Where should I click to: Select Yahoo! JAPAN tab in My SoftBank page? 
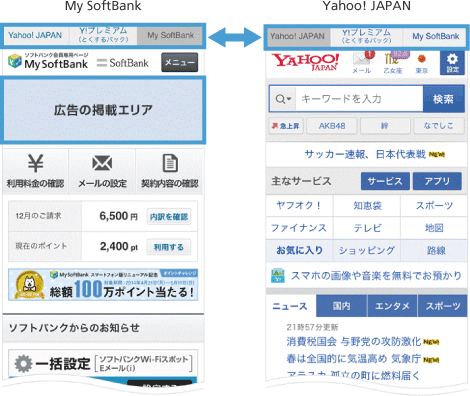pos(35,35)
